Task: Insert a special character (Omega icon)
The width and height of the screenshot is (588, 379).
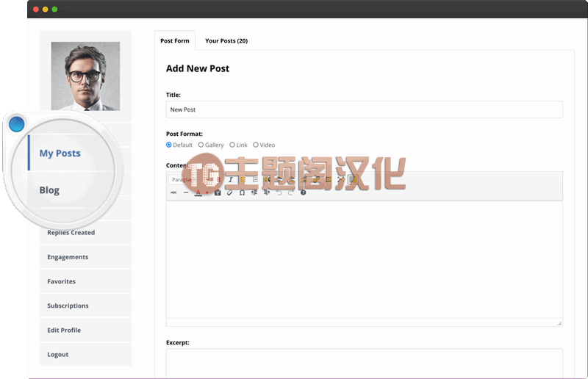Action: click(243, 192)
